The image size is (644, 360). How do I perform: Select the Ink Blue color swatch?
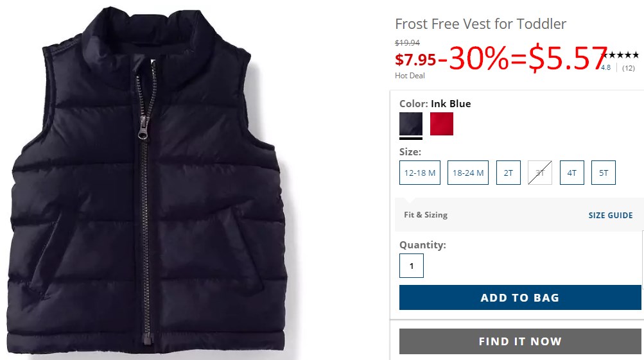[411, 124]
